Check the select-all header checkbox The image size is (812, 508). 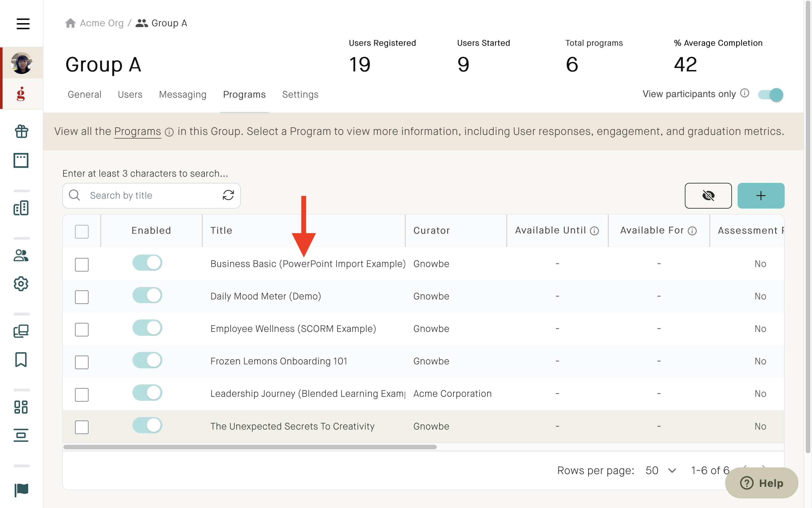tap(81, 231)
